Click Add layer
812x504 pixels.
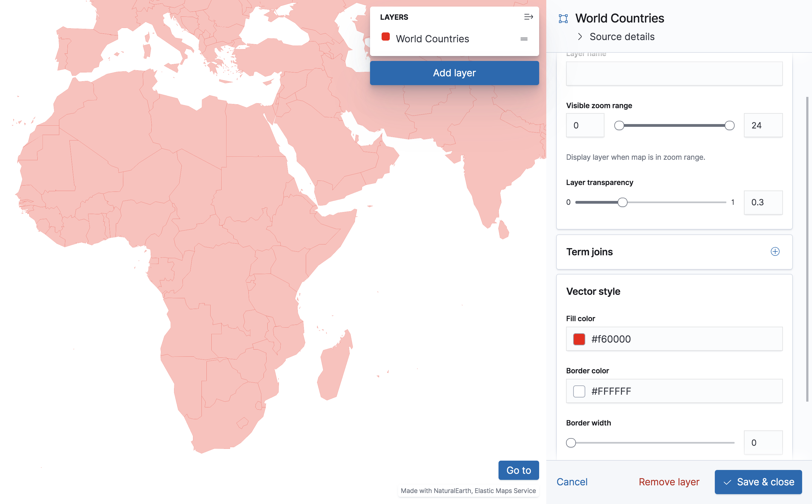(454, 73)
